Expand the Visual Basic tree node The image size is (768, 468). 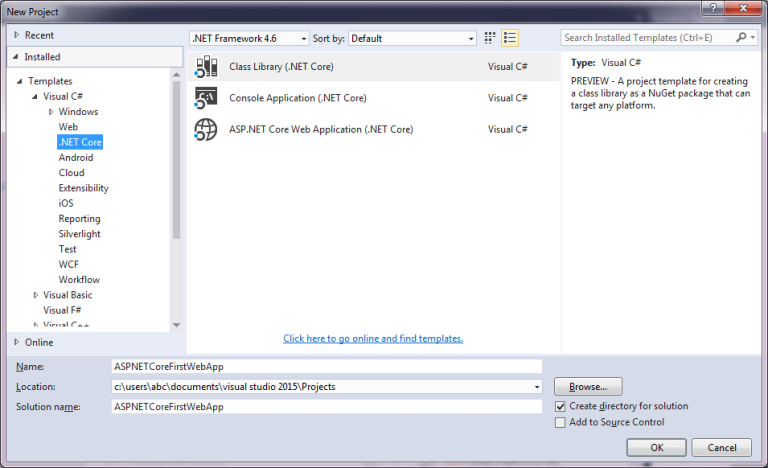(x=35, y=295)
